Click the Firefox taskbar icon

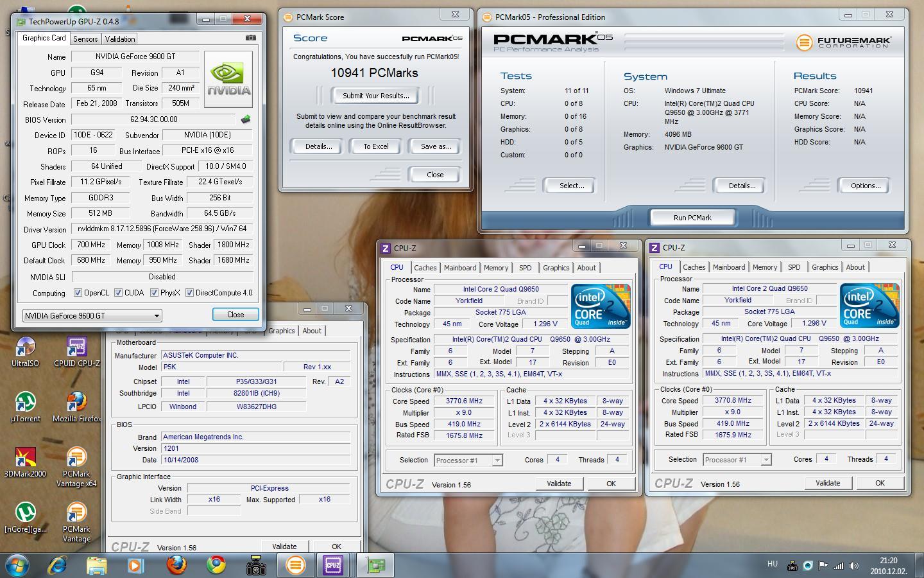click(176, 565)
